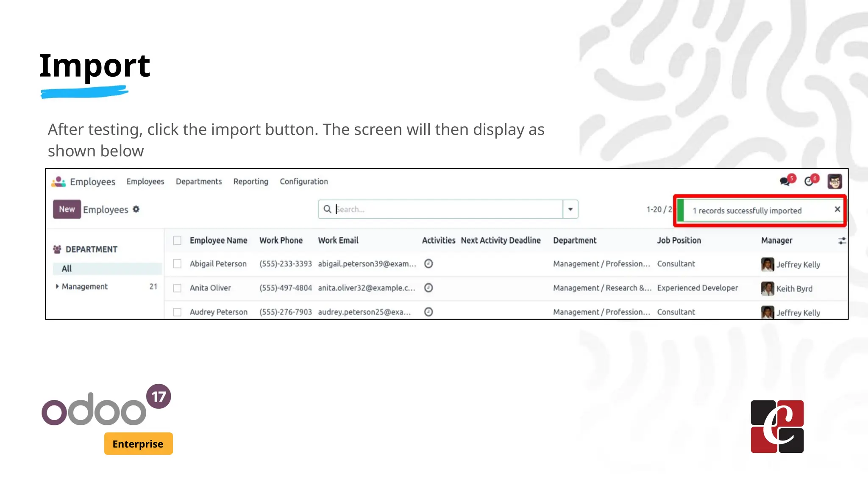The width and height of the screenshot is (868, 488).
Task: Click activity clock for Audrey Peterson
Action: click(428, 312)
